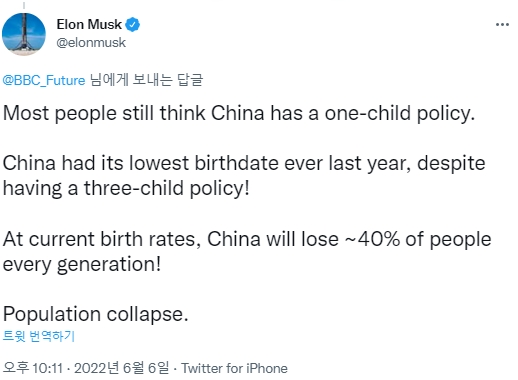Click the '~40% of people' sentence
Image resolution: width=518 pixels, height=380 pixels.
pos(418,239)
